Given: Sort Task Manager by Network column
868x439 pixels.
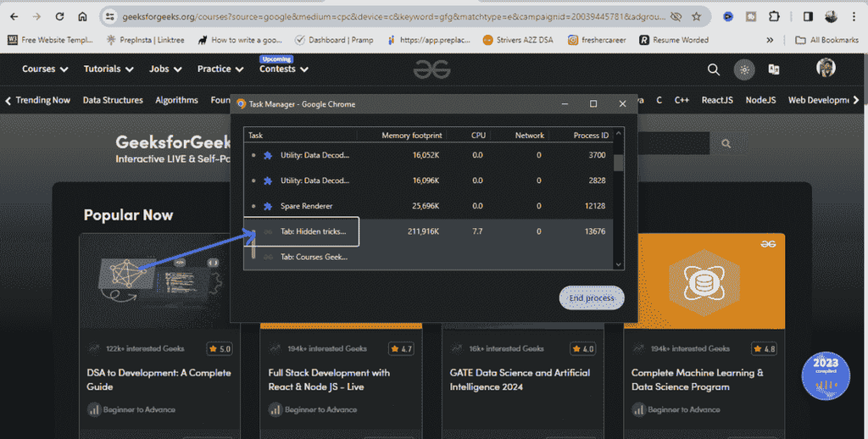Looking at the screenshot, I should pyautogui.click(x=529, y=135).
